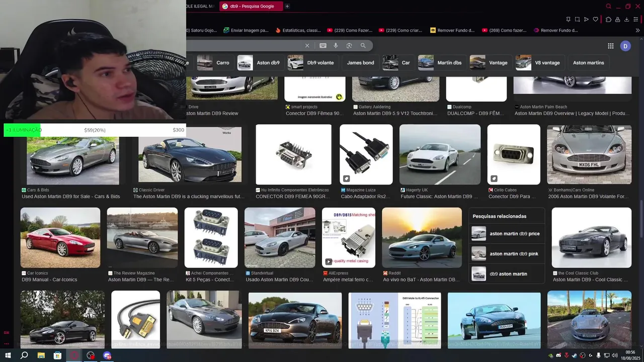Open browser tab search icon

coord(608,6)
